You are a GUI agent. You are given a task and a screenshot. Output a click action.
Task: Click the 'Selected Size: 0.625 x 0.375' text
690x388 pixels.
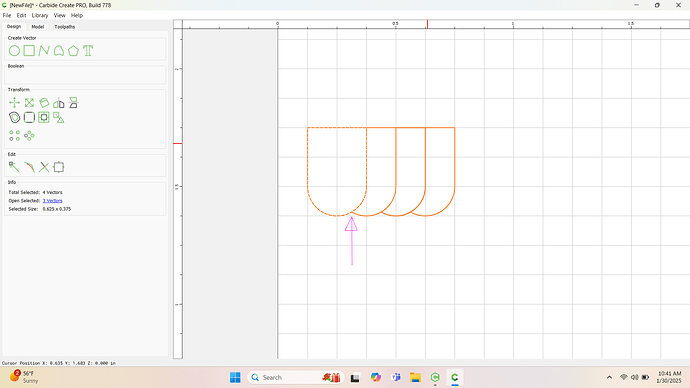[40, 209]
